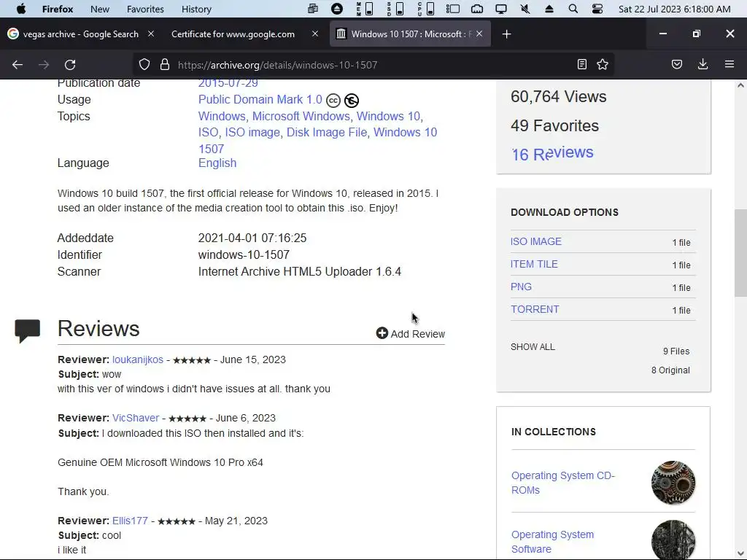
Task: Close the vegas archive tab
Action: point(151,34)
